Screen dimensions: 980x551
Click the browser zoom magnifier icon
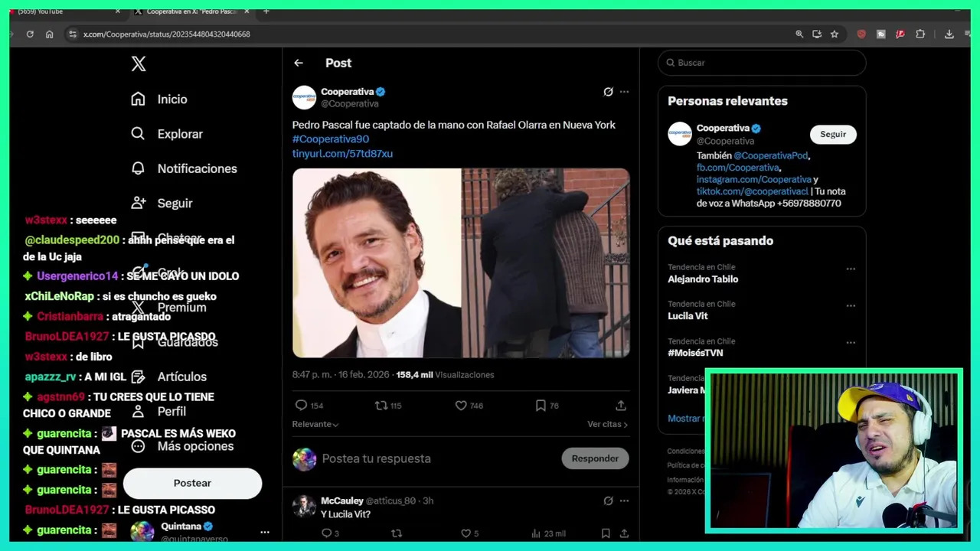pyautogui.click(x=799, y=34)
